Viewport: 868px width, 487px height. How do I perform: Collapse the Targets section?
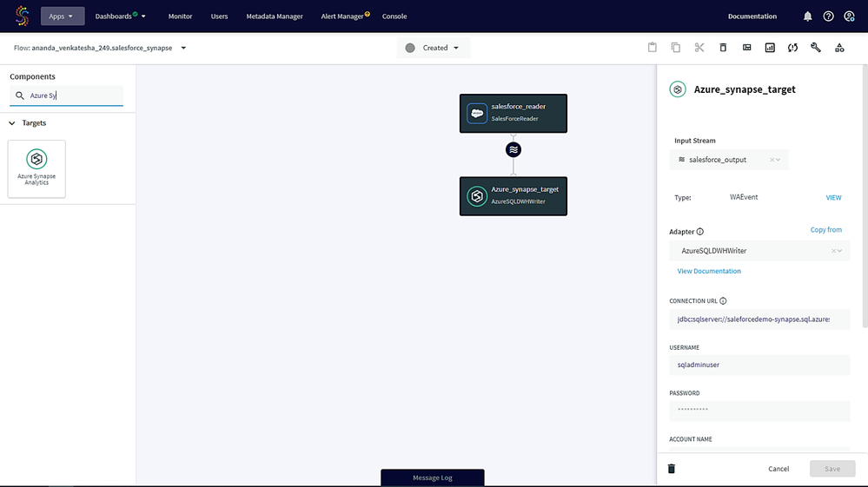pos(11,123)
